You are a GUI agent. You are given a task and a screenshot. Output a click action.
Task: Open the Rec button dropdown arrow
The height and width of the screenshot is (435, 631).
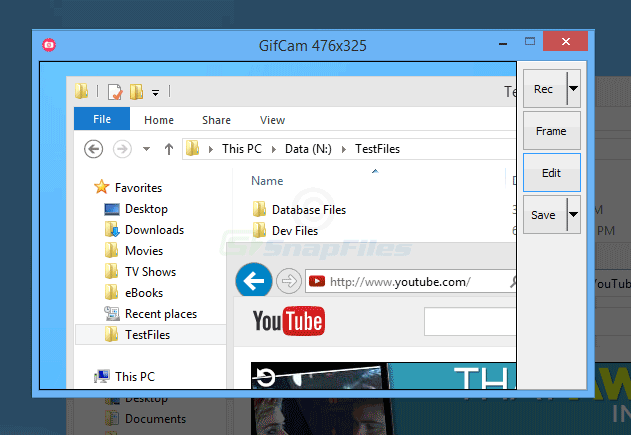coord(573,89)
